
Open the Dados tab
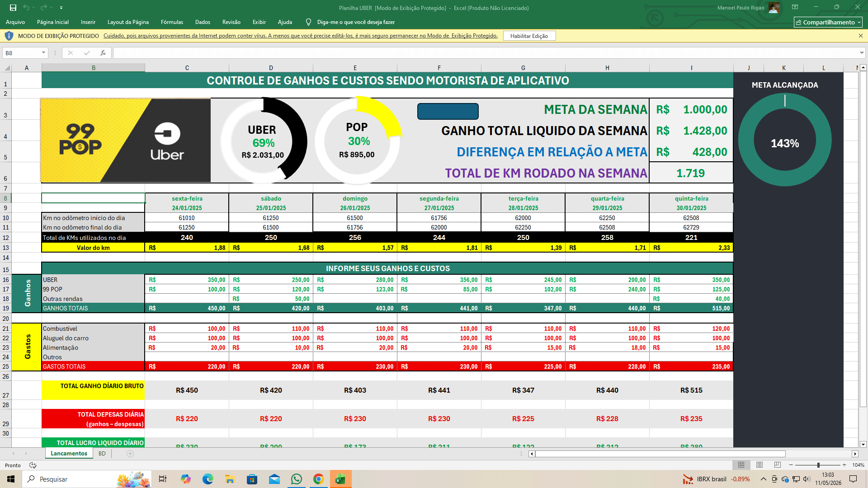tap(203, 22)
